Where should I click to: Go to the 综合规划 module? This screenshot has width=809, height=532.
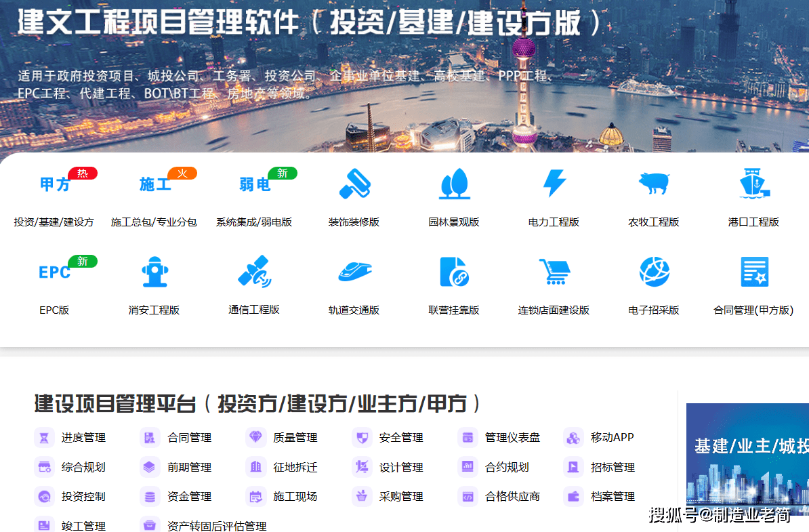(x=83, y=467)
